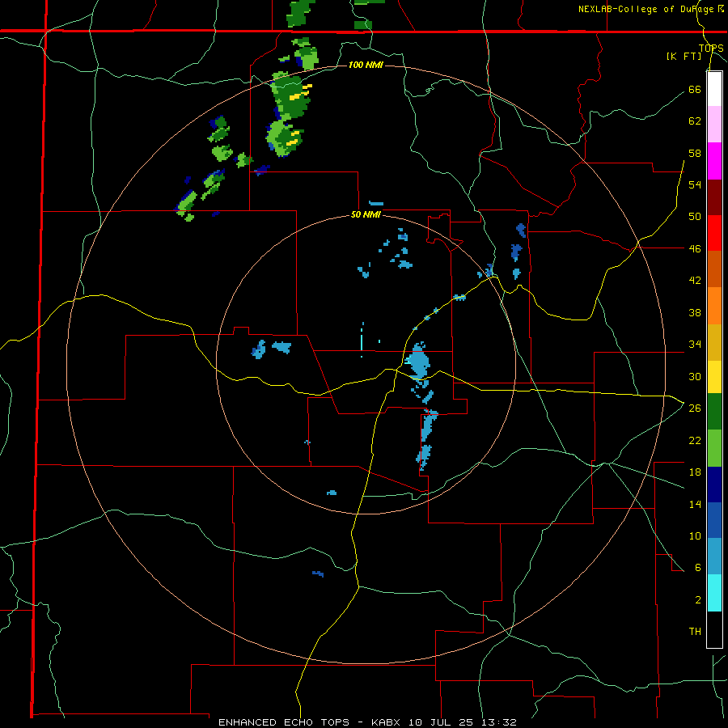Click the 34 legend value
Viewport: 728px width, 728px height.
(x=695, y=345)
